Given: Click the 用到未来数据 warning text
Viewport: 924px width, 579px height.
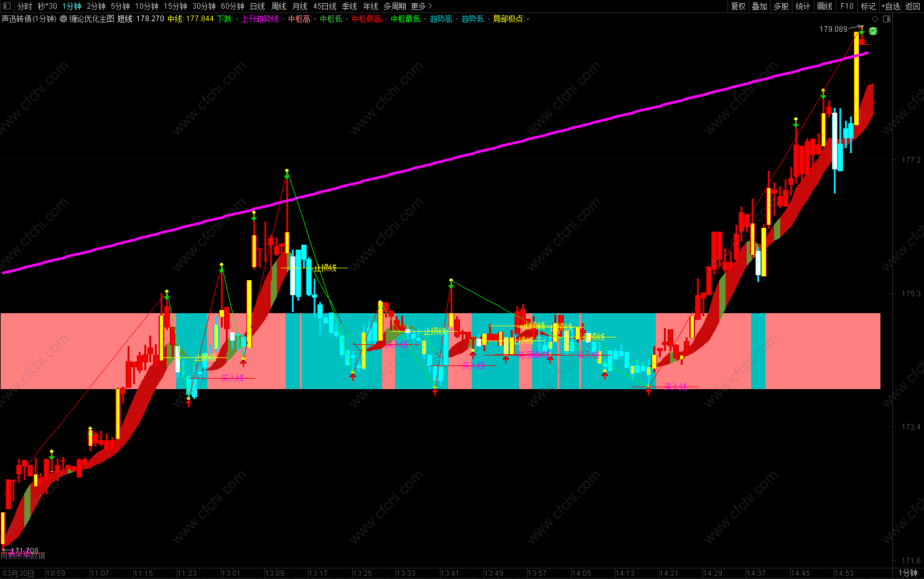Looking at the screenshot, I should coord(23,555).
